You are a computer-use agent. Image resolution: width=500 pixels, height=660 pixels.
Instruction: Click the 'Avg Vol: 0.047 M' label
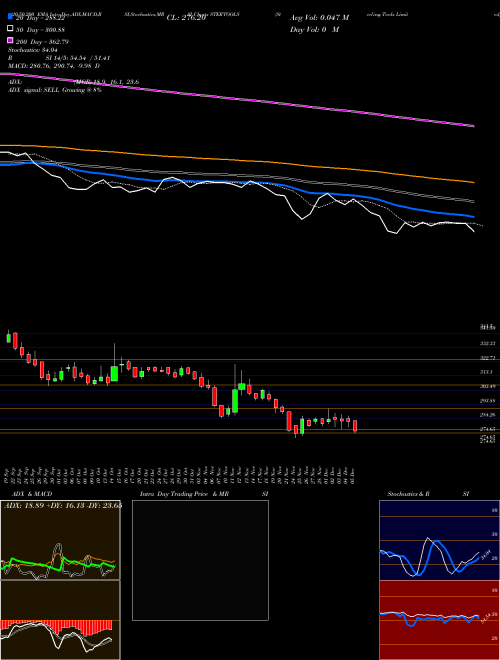(x=319, y=18)
